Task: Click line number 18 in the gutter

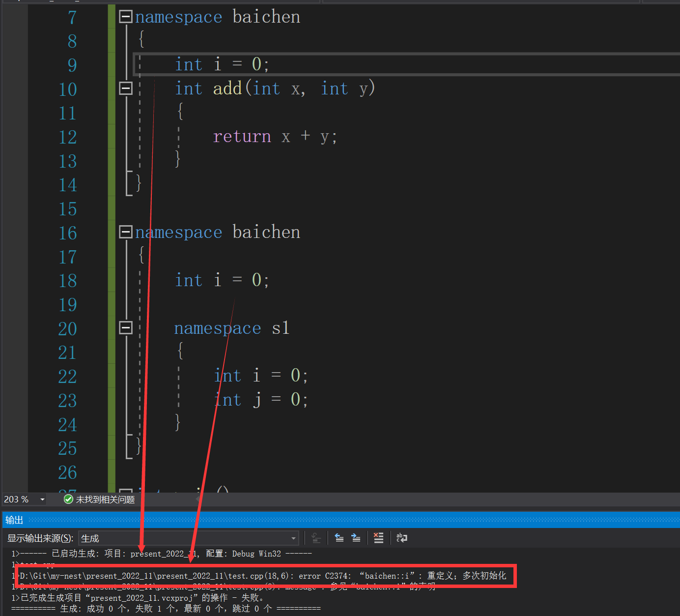Action: (x=68, y=281)
